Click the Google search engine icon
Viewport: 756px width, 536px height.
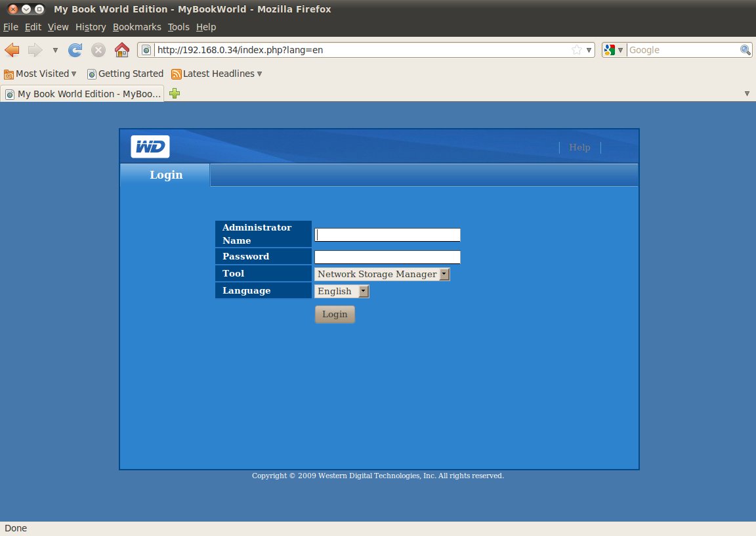[610, 50]
